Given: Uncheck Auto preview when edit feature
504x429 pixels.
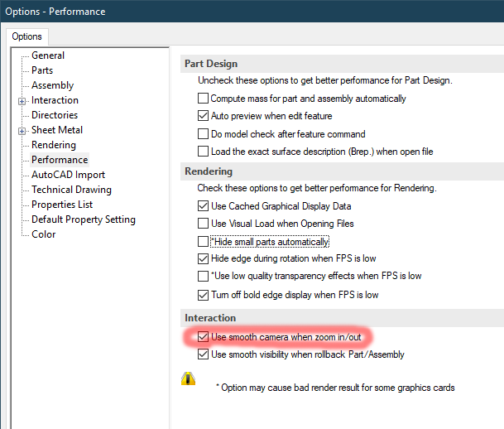Looking at the screenshot, I should coord(204,116).
